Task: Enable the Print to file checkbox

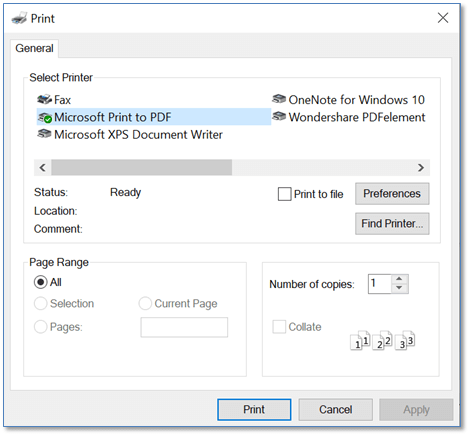Action: [x=284, y=194]
